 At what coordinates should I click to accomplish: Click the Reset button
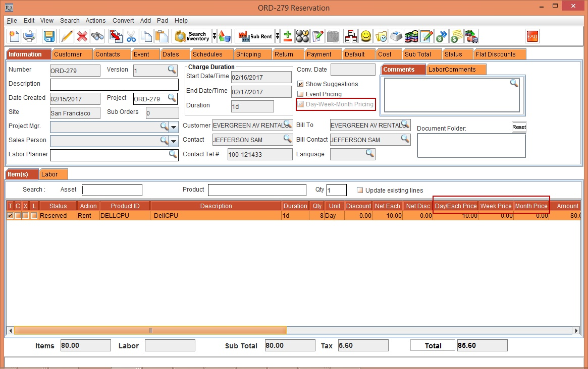pyautogui.click(x=519, y=127)
